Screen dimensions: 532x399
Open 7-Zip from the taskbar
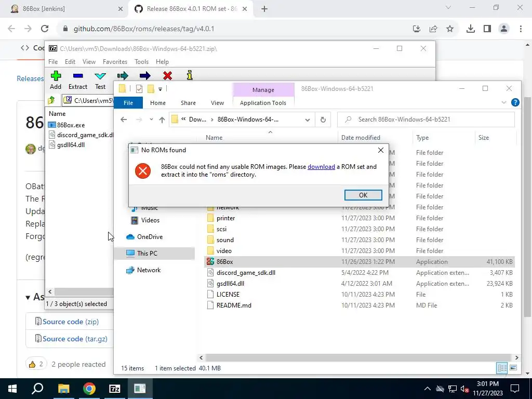point(114,389)
